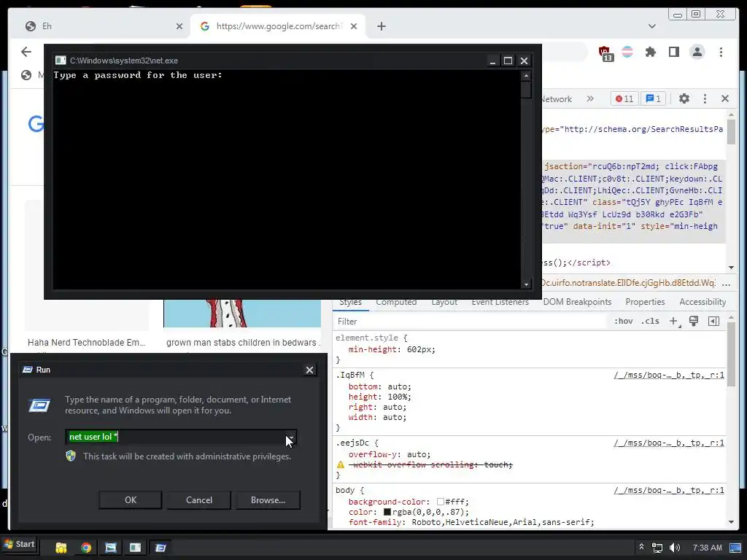Open Chrome three-dot main menu
Viewport: 747px width, 560px height.
click(x=721, y=52)
